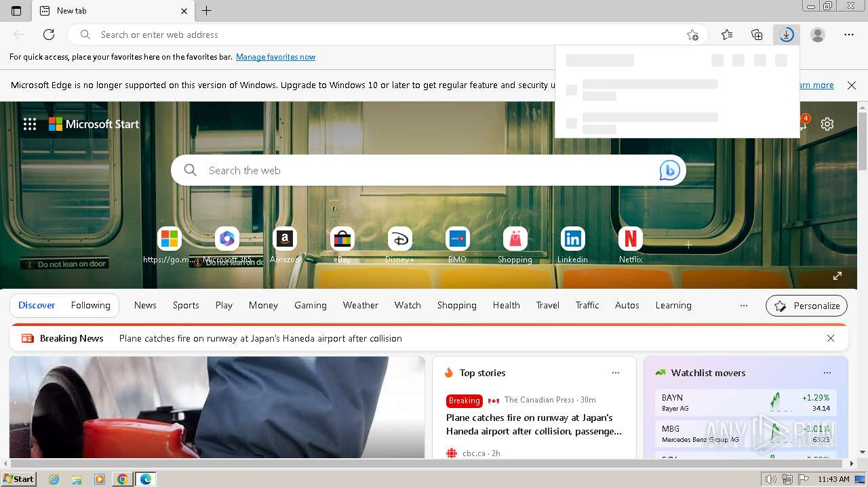This screenshot has height=488, width=868.
Task: Open the MBG Mercedes Benz stock row
Action: 746,434
